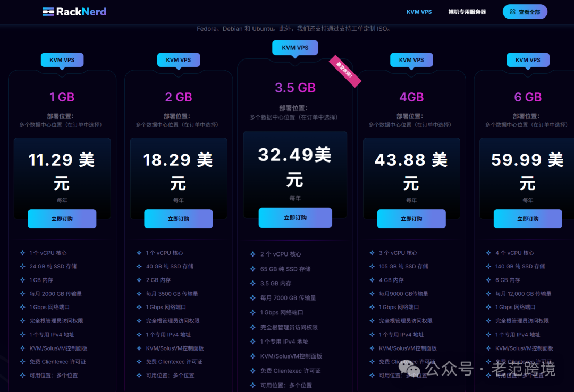The image size is (574, 392).
Task: Open the KVM VPS nav link
Action: pos(419,12)
